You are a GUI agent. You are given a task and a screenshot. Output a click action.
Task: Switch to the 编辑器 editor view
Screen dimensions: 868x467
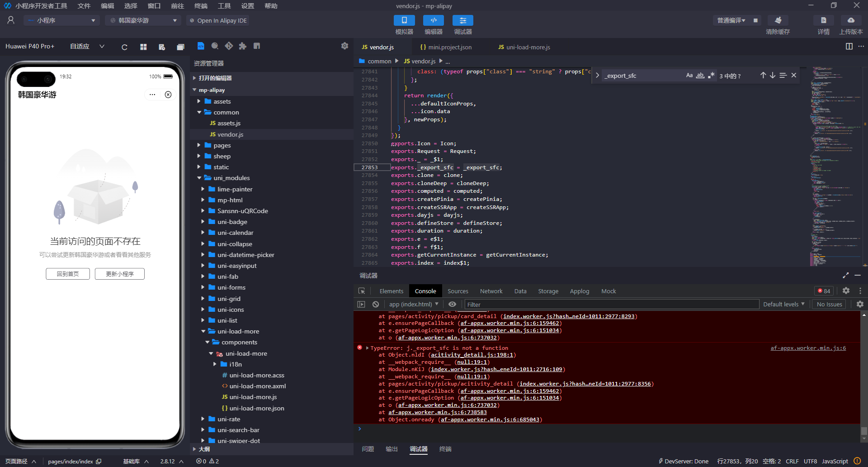(433, 20)
